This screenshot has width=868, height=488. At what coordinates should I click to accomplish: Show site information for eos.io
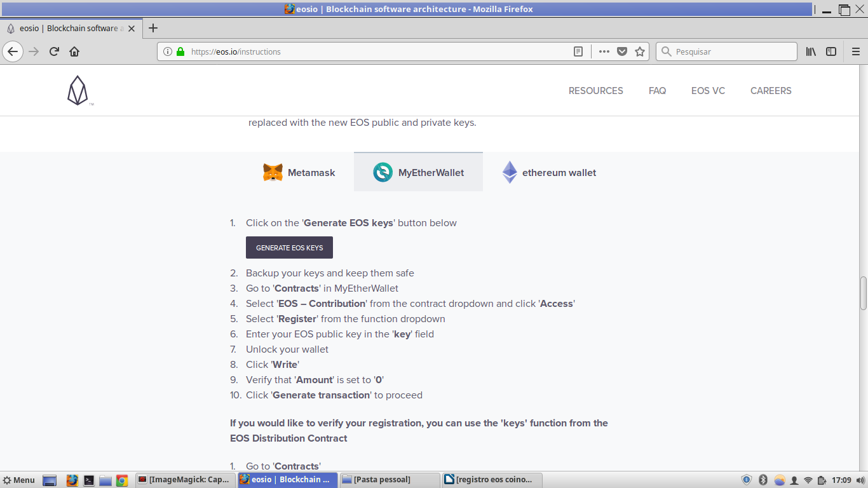(x=168, y=51)
